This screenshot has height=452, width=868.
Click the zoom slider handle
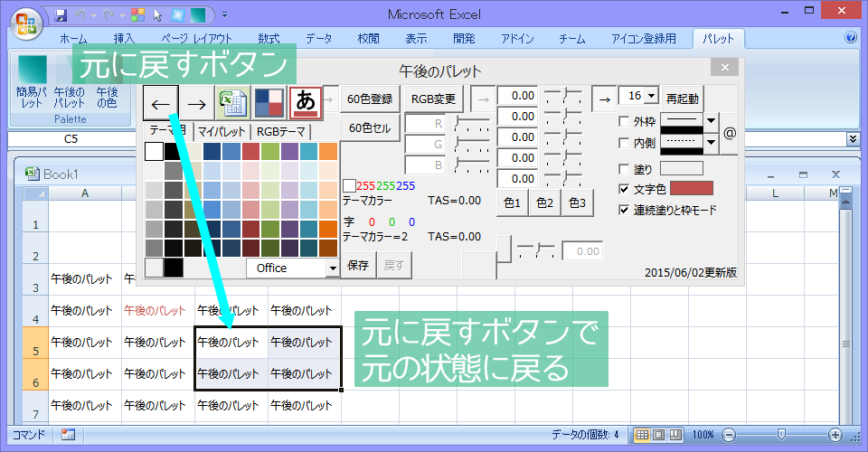tap(781, 435)
